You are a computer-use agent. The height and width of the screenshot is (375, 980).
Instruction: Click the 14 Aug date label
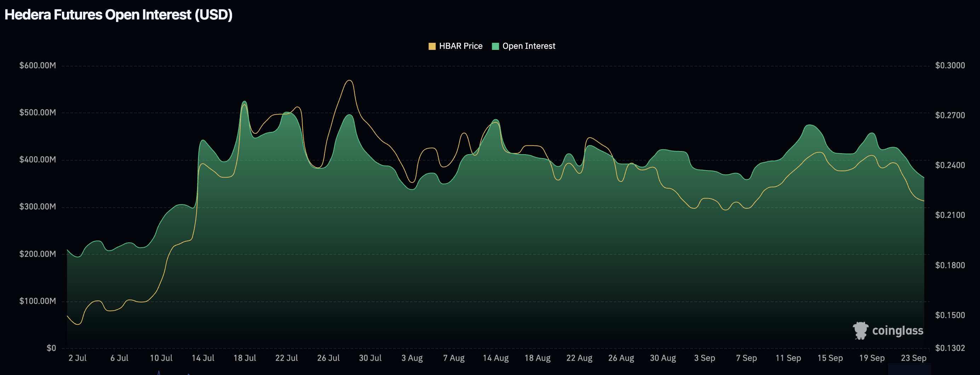[x=497, y=358]
